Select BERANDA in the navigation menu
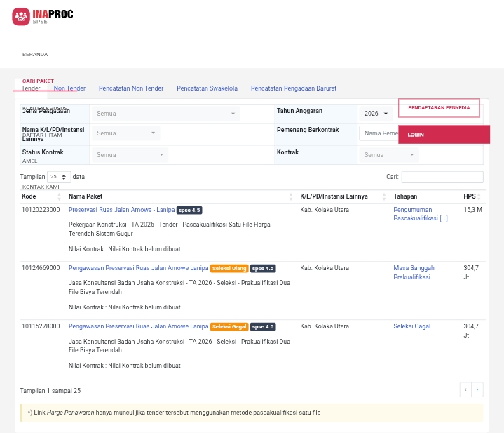The height and width of the screenshot is (433, 504). [x=35, y=54]
